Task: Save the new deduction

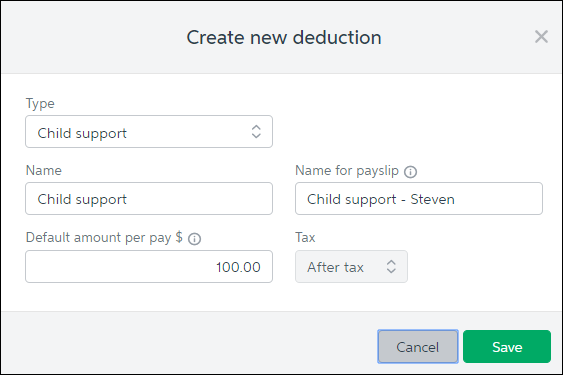Action: (x=507, y=347)
